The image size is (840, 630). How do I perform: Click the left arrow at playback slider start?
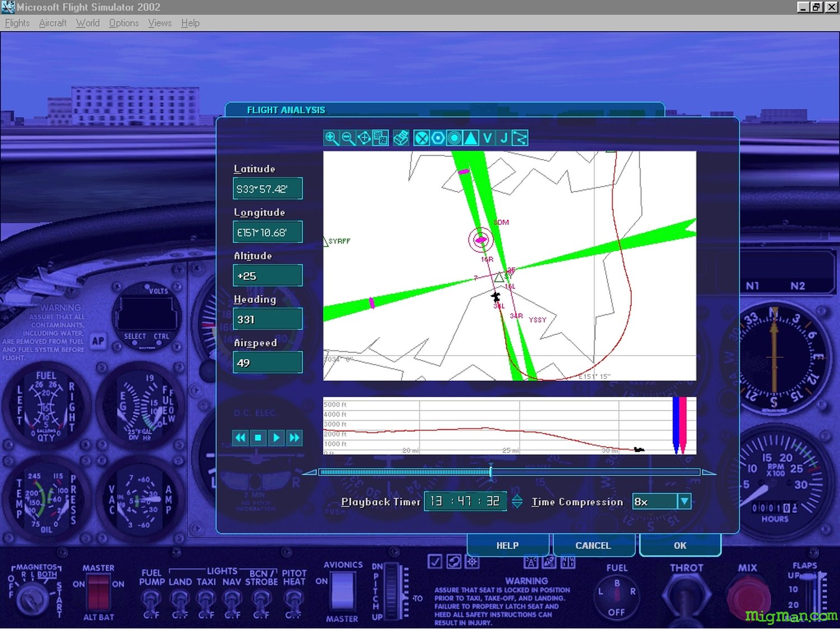coord(309,473)
